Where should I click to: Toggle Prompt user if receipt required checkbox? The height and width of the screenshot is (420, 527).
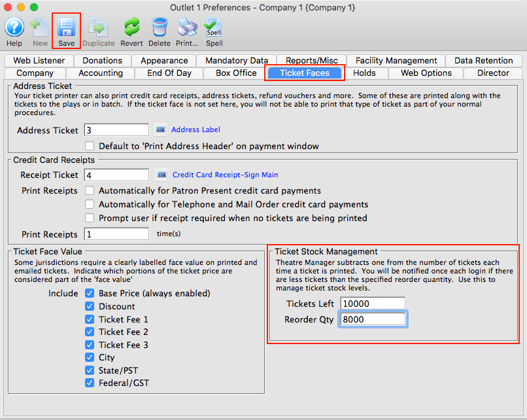click(90, 218)
